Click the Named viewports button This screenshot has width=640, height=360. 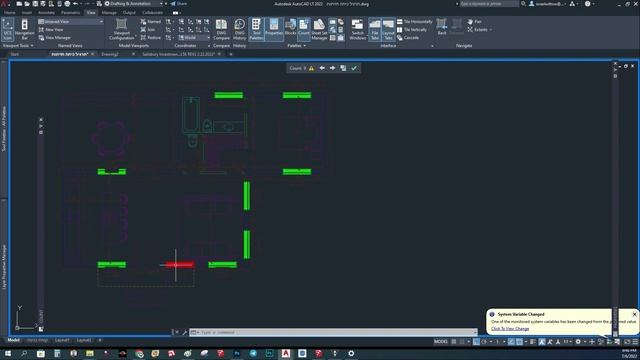[151, 22]
